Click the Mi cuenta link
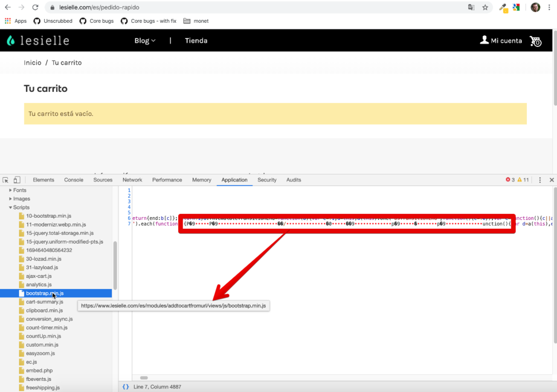The width and height of the screenshot is (557, 392). [501, 41]
